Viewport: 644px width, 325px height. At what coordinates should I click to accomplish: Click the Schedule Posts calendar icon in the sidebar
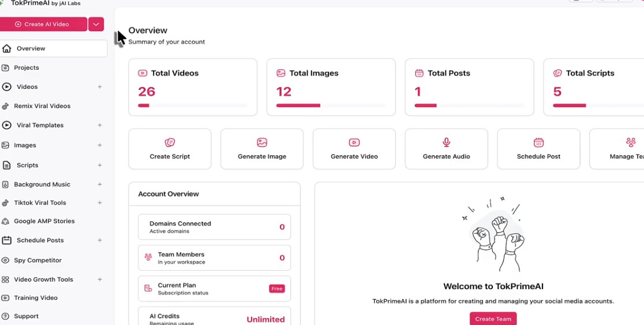point(6,240)
